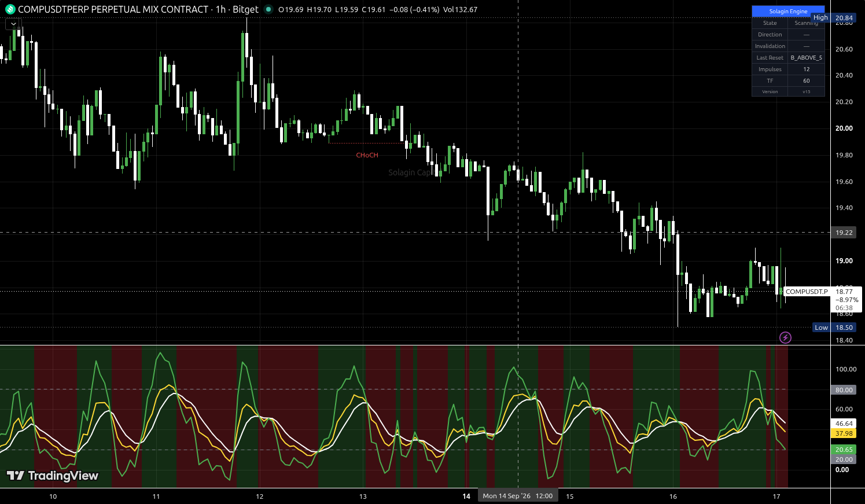Click the green market status dot
Viewport: 865px width, 504px height.
coord(268,9)
